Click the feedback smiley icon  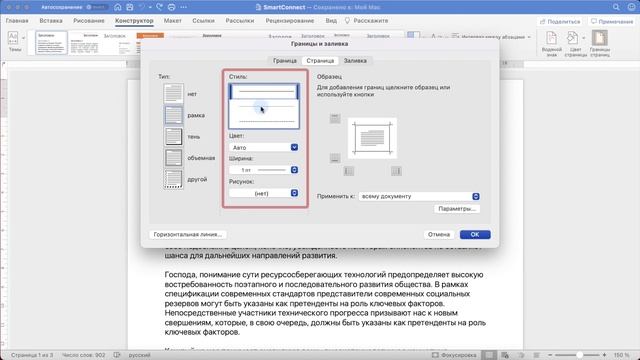(x=631, y=7)
